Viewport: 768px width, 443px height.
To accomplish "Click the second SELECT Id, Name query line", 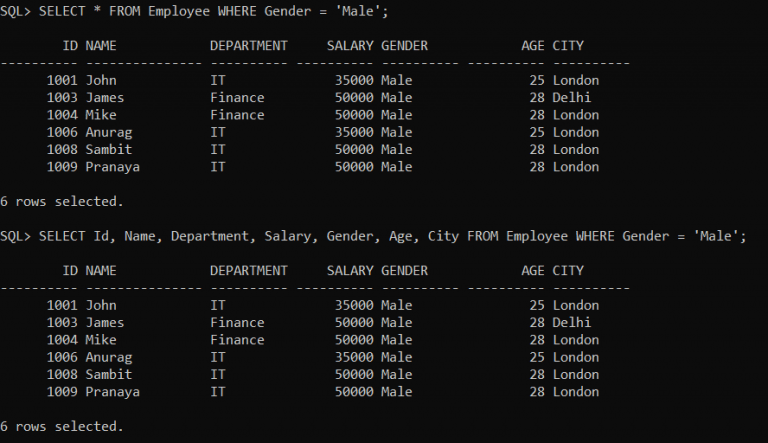I will [373, 236].
